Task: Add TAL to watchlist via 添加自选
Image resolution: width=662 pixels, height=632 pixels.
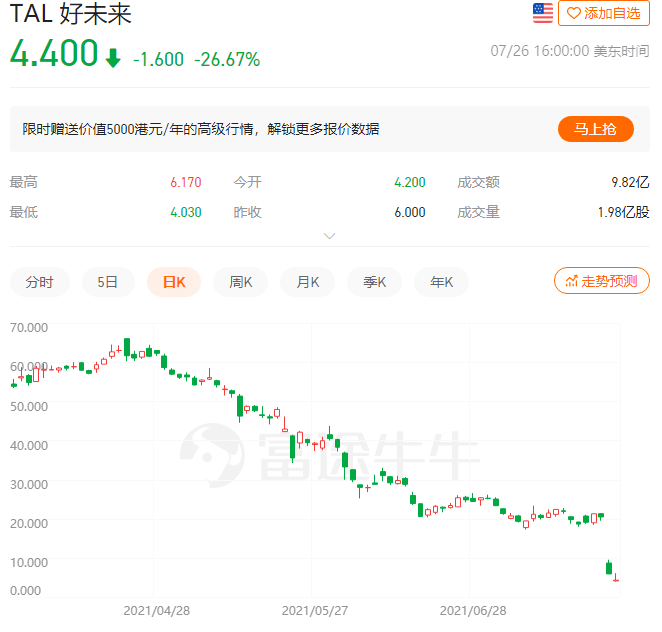Action: 604,14
